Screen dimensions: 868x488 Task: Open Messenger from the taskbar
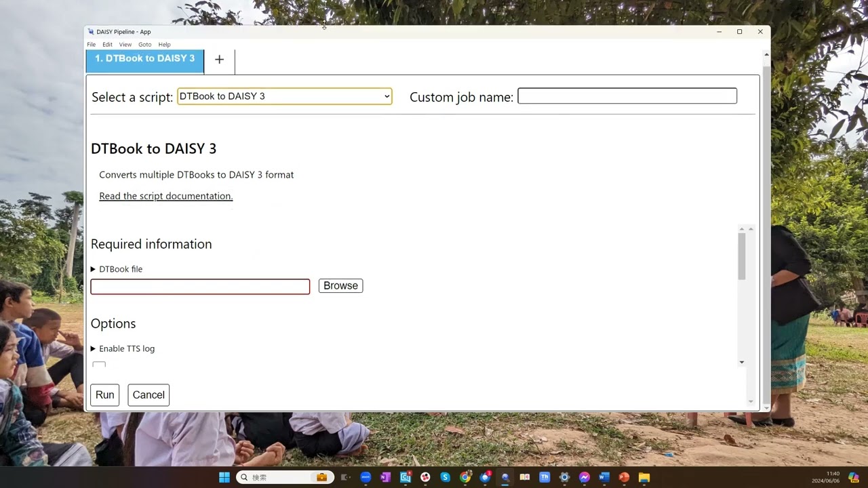[585, 477]
